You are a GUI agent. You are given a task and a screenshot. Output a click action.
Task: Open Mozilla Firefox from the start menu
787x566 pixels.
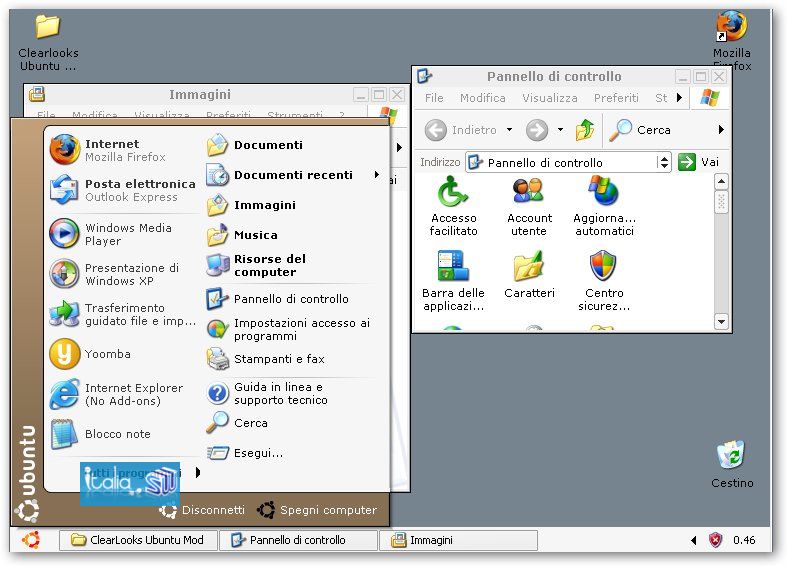[122, 150]
